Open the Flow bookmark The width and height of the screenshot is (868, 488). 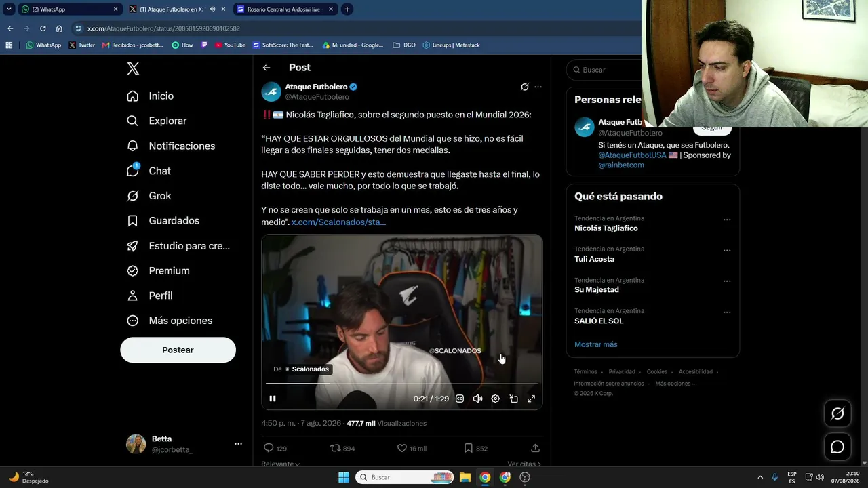182,45
